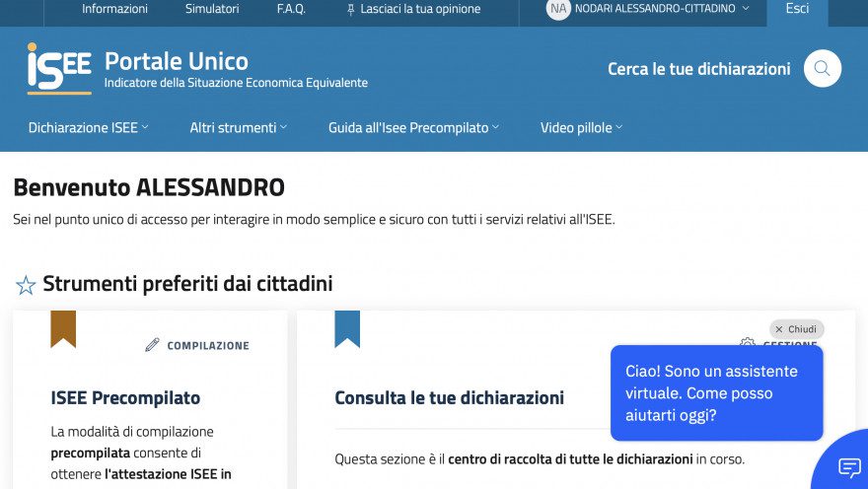
Task: Expand the Video pillole menu
Action: (582, 128)
